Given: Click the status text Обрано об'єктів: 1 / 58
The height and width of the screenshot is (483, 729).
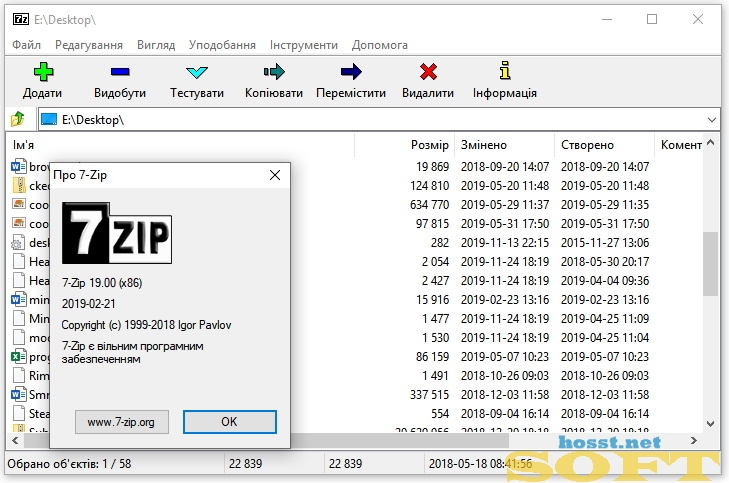Looking at the screenshot, I should (69, 464).
